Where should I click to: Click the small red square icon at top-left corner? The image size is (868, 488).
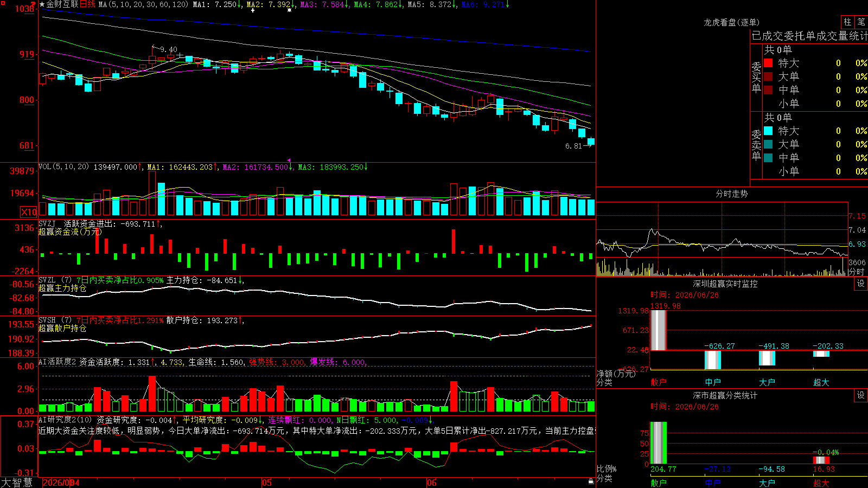2,2
